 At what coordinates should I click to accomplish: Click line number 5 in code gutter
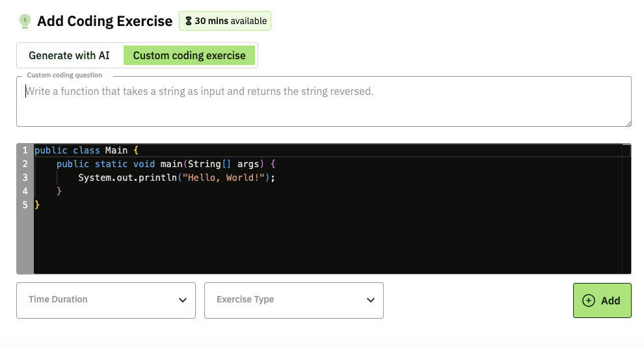(25, 205)
